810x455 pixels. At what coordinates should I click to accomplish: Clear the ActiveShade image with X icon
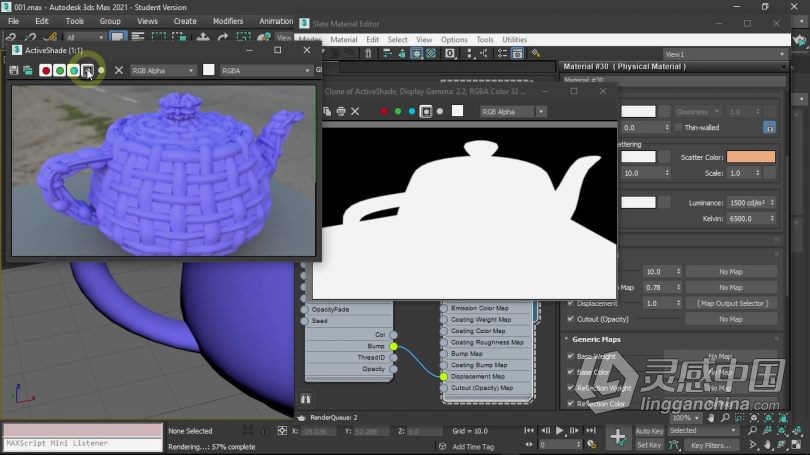119,70
